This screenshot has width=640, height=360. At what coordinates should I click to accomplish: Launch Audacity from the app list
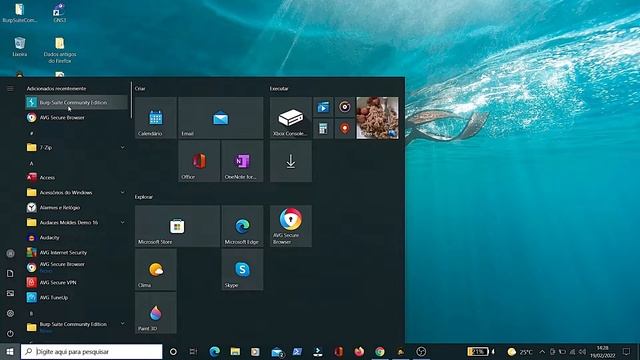(x=76, y=238)
